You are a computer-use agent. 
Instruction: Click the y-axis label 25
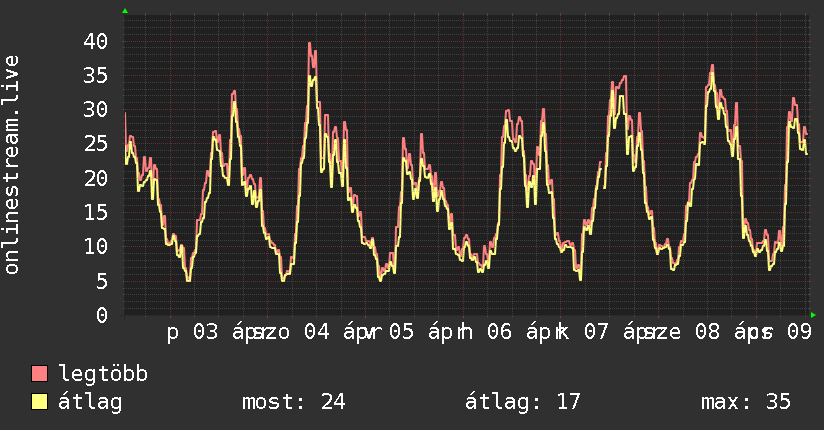click(x=96, y=144)
